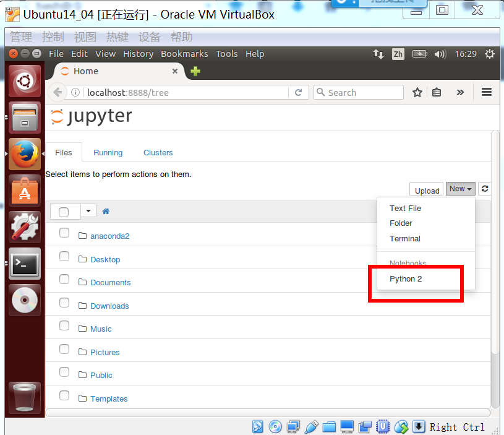Click the Firefox back arrow button

click(x=58, y=93)
